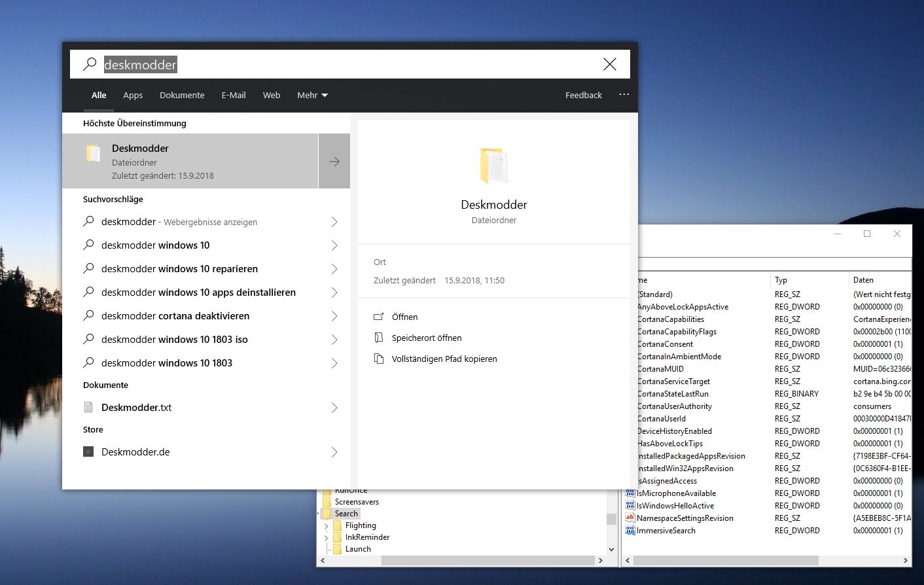Select the DeviceHistoryEnabled registry value
Image resolution: width=924 pixels, height=585 pixels.
(x=675, y=431)
